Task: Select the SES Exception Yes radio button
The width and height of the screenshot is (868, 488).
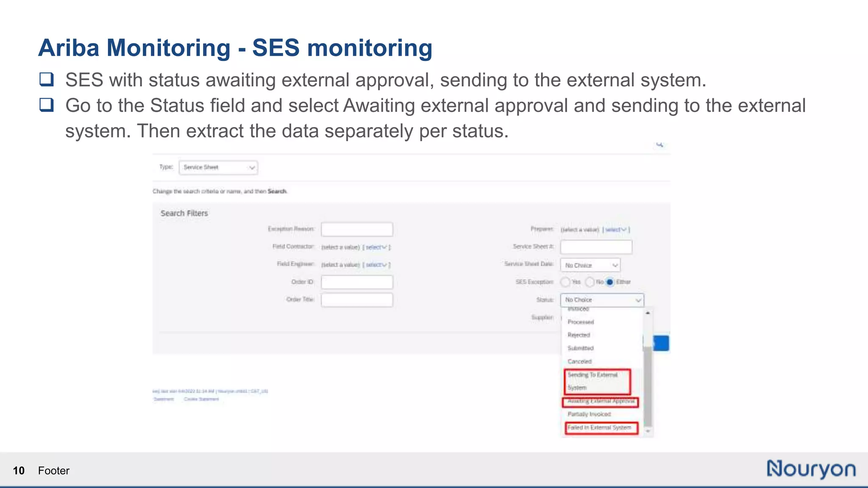Action: click(x=565, y=282)
